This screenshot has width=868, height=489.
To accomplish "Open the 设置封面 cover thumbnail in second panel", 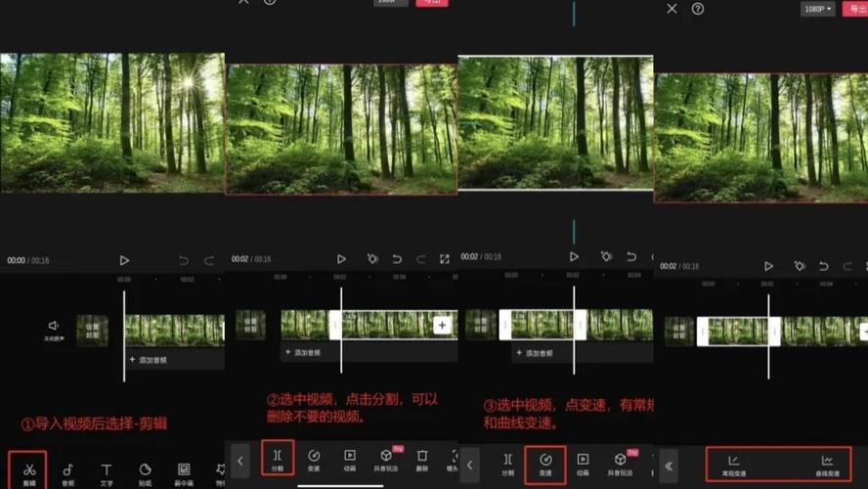I will coord(251,325).
